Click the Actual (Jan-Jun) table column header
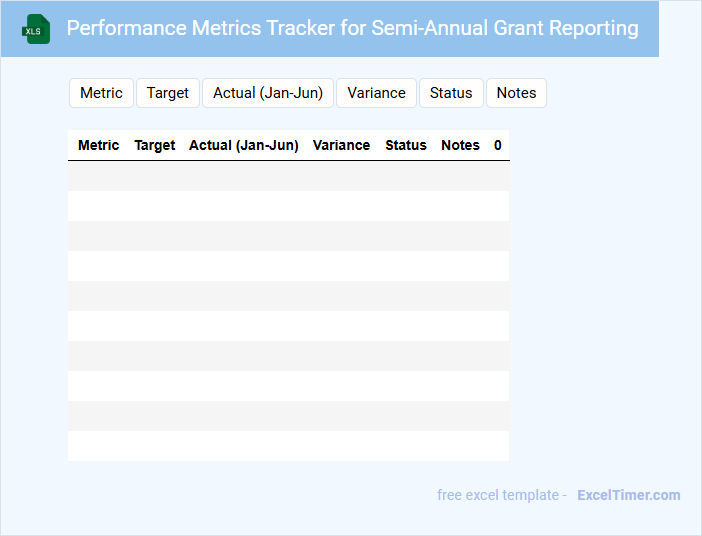 (x=244, y=145)
